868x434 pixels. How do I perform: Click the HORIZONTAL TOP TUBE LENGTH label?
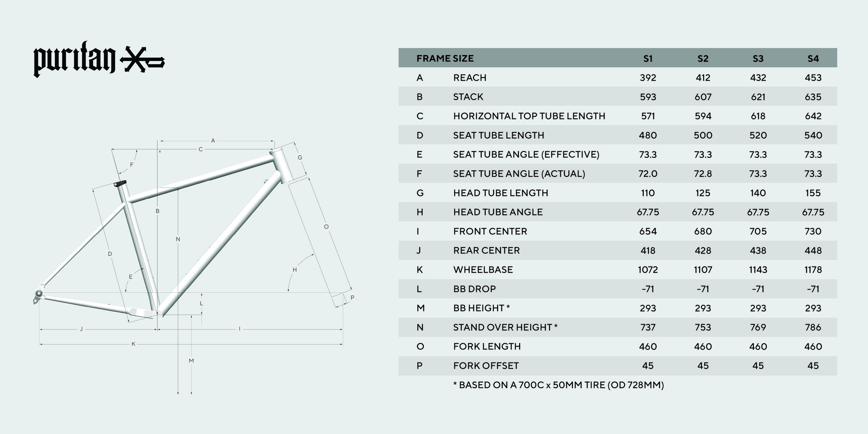point(529,116)
